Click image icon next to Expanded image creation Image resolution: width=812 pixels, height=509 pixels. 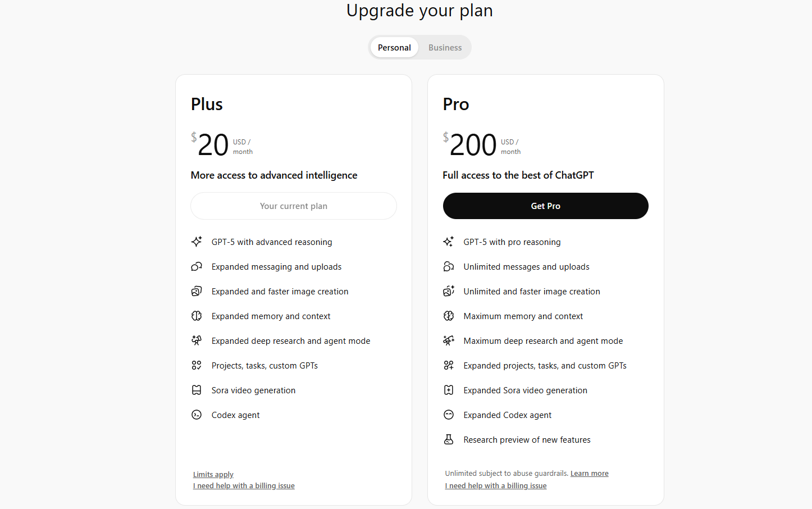coord(197,292)
